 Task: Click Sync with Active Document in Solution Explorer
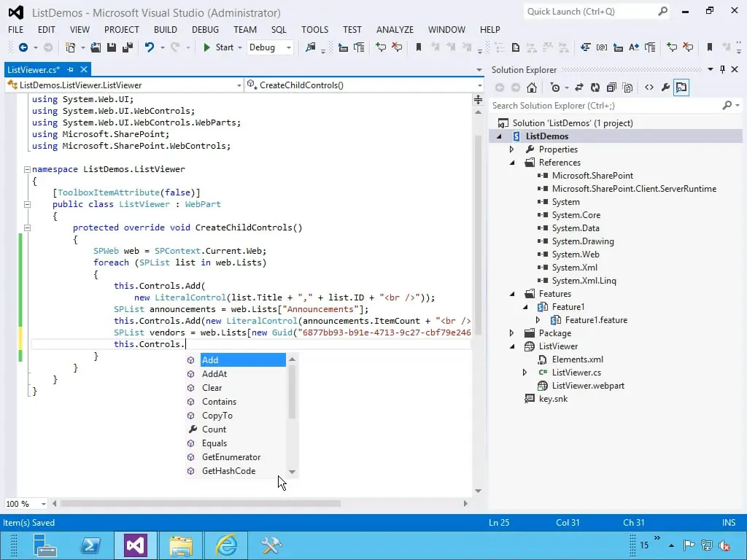click(578, 87)
